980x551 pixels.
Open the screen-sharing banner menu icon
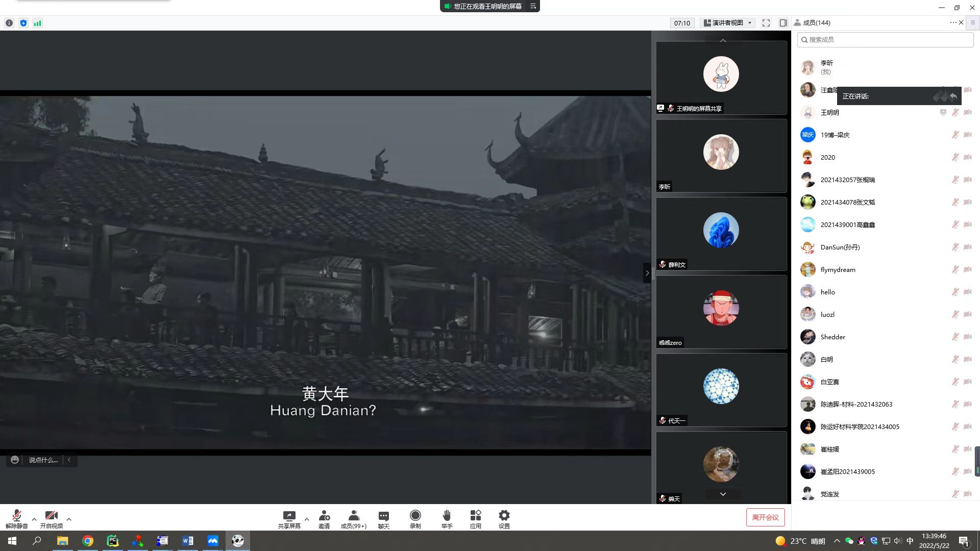(533, 6)
